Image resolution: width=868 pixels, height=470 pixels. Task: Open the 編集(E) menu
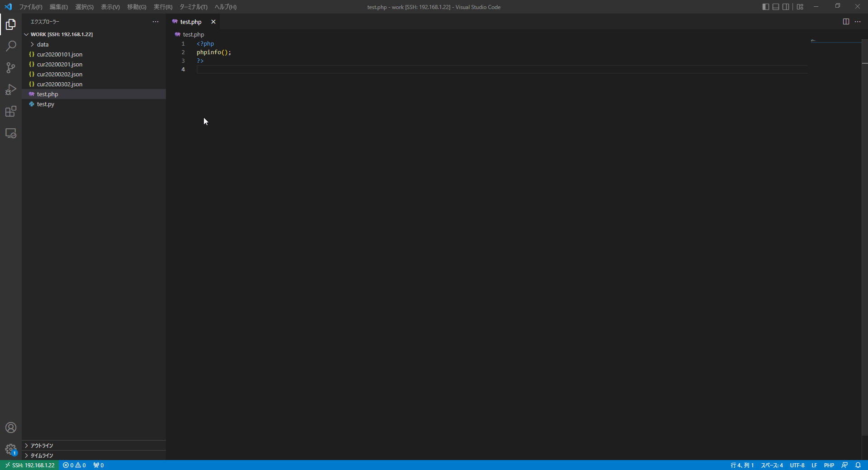[x=59, y=7]
